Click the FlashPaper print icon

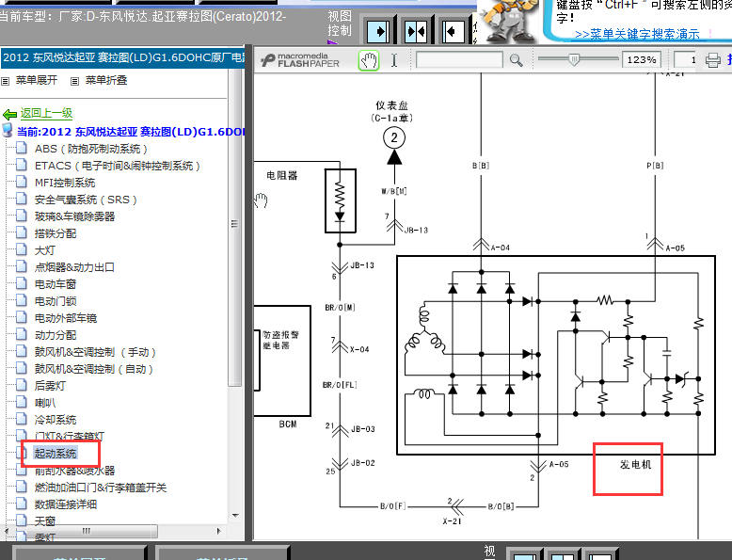[712, 60]
